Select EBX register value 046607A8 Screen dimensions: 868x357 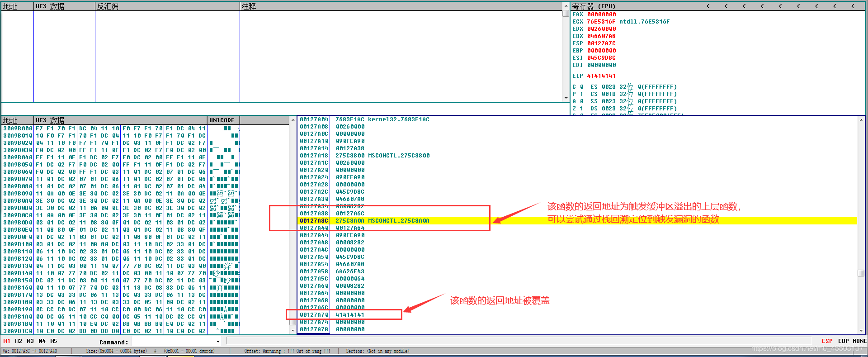[601, 36]
